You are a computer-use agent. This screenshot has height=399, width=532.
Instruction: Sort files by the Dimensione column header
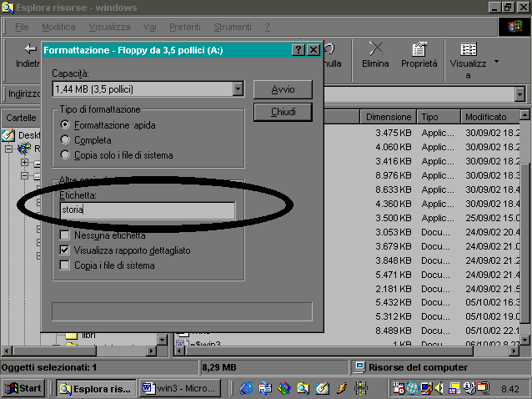[388, 117]
